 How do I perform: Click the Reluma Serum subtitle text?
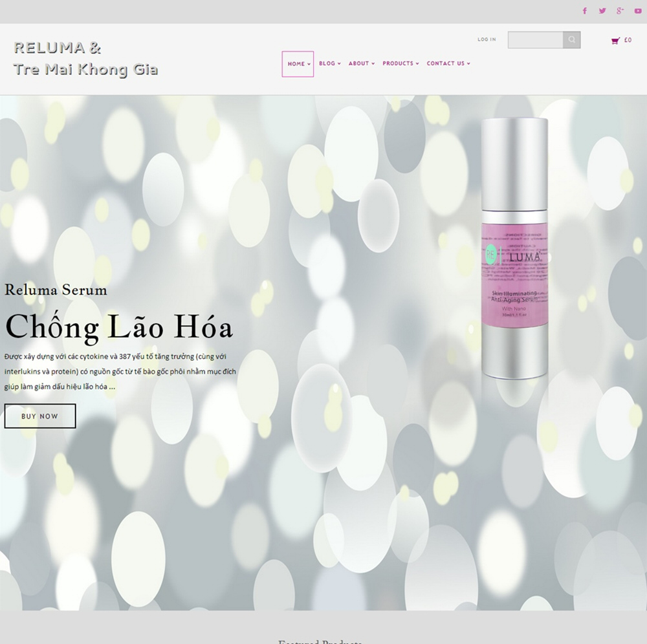point(56,290)
